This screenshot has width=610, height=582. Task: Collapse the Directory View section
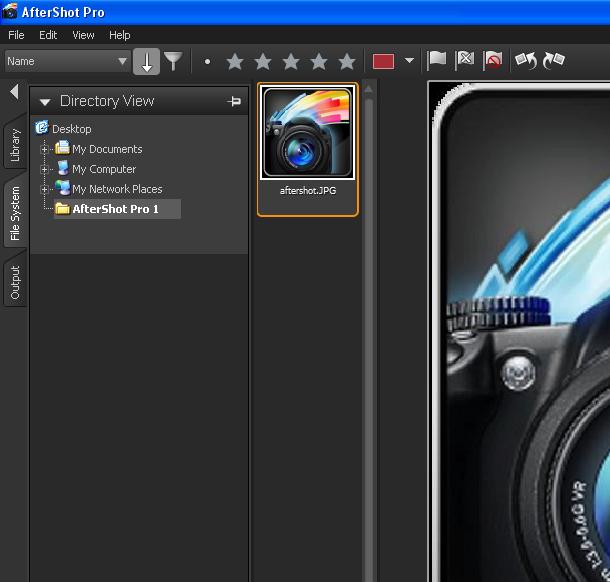[45, 102]
